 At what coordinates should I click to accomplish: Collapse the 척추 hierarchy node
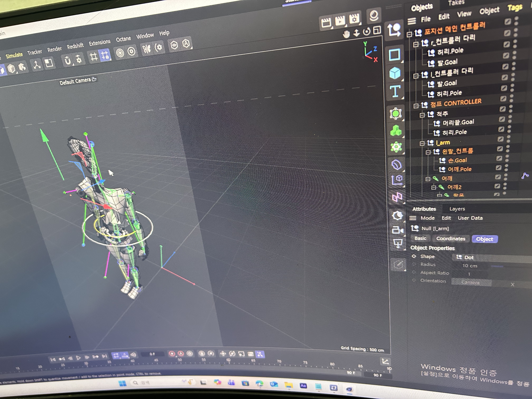pos(422,115)
